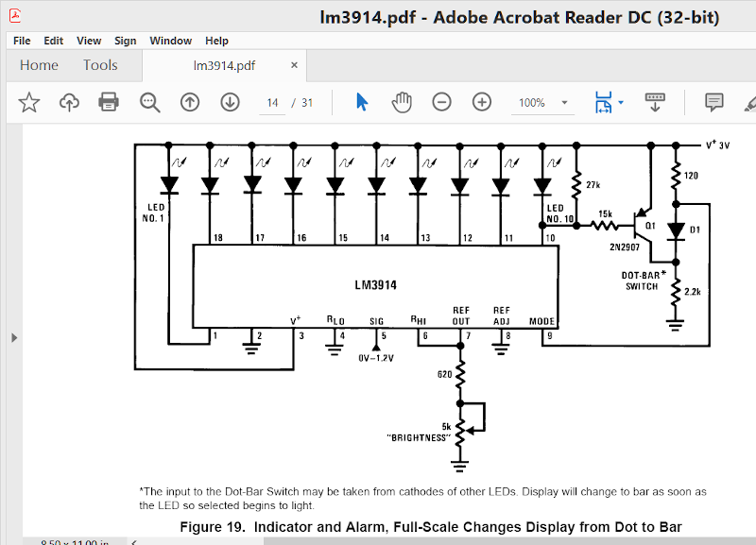The image size is (756, 545).
Task: Click the SIG pin label
Action: coord(376,321)
